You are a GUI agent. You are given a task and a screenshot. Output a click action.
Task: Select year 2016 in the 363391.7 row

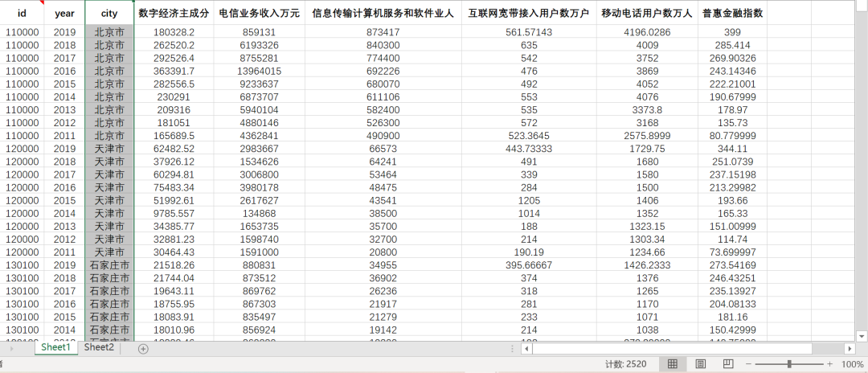click(x=65, y=71)
